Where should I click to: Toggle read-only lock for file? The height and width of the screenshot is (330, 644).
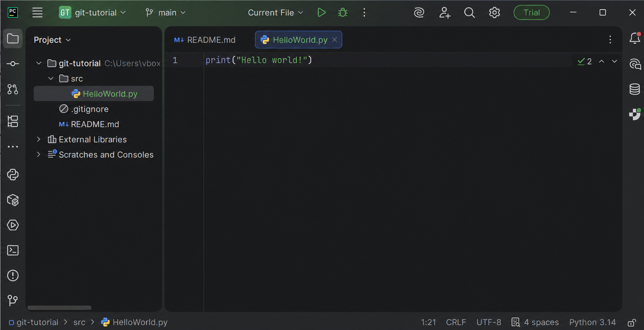(632, 322)
